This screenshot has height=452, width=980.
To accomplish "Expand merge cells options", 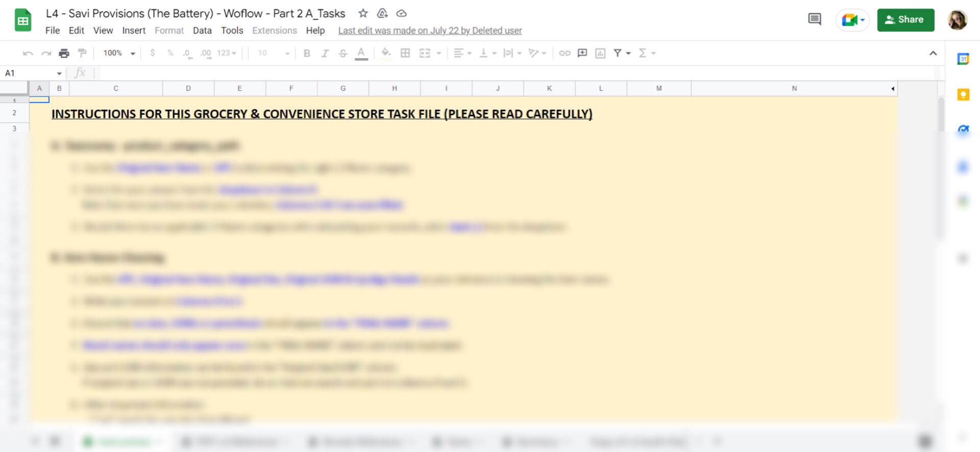I will pos(439,53).
